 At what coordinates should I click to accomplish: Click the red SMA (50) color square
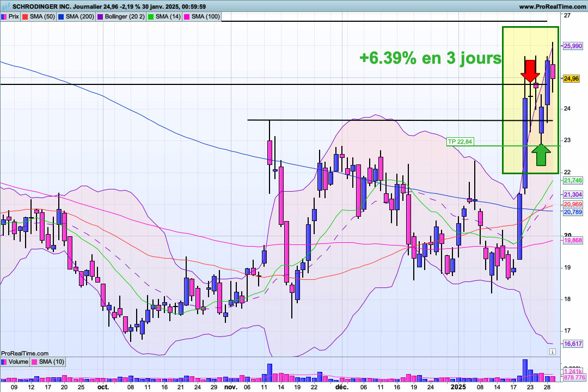pyautogui.click(x=24, y=16)
